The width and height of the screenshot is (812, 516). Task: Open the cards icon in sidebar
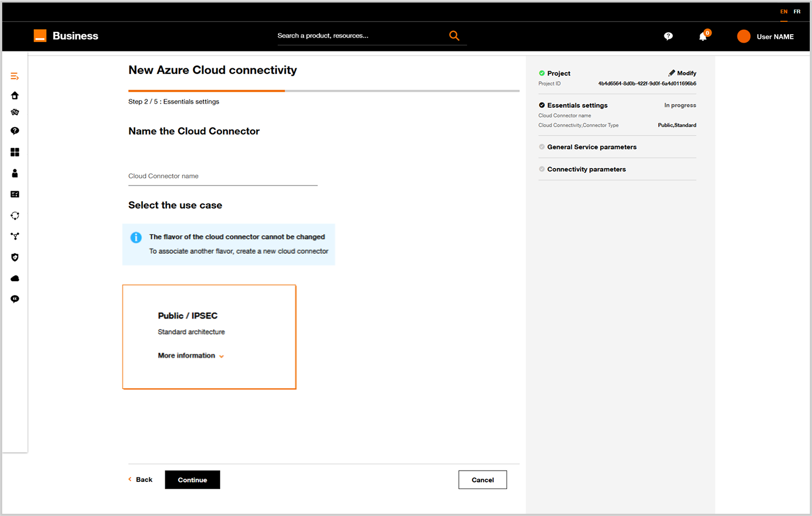pyautogui.click(x=15, y=112)
